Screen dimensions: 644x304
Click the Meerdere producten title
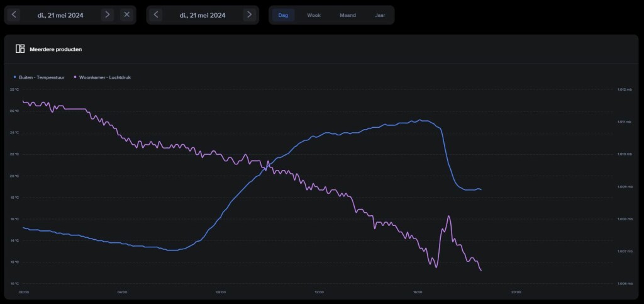tap(55, 49)
